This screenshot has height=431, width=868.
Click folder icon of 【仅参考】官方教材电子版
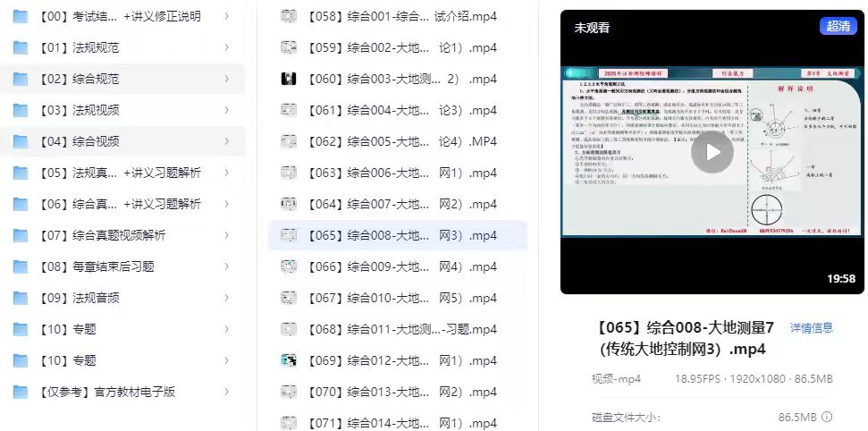(21, 392)
